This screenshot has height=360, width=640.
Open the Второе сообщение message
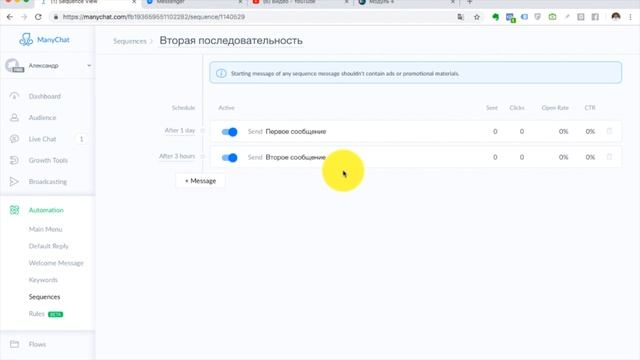pyautogui.click(x=296, y=157)
